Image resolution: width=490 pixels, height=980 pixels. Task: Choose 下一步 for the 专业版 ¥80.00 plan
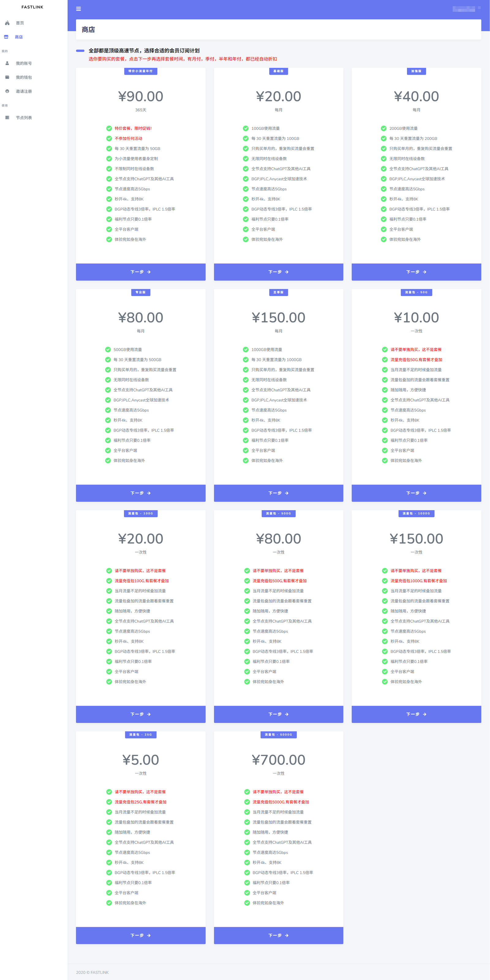click(x=141, y=493)
